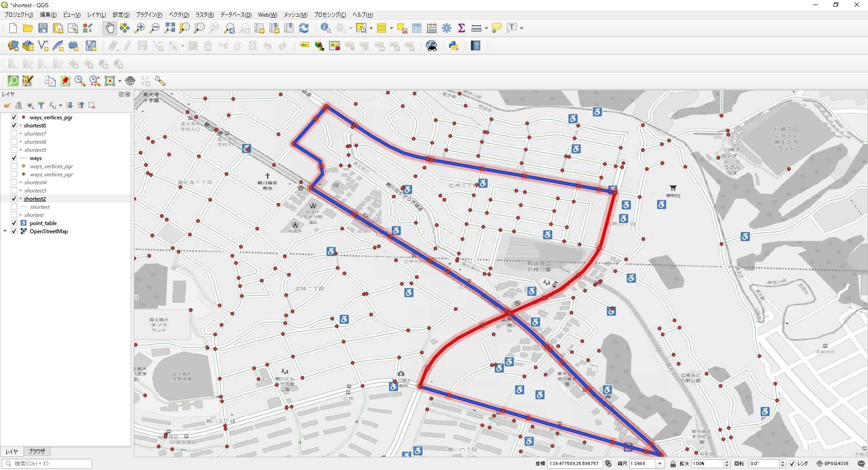This screenshot has width=868, height=470.
Task: Switch to the Browser tab
Action: coord(37,451)
